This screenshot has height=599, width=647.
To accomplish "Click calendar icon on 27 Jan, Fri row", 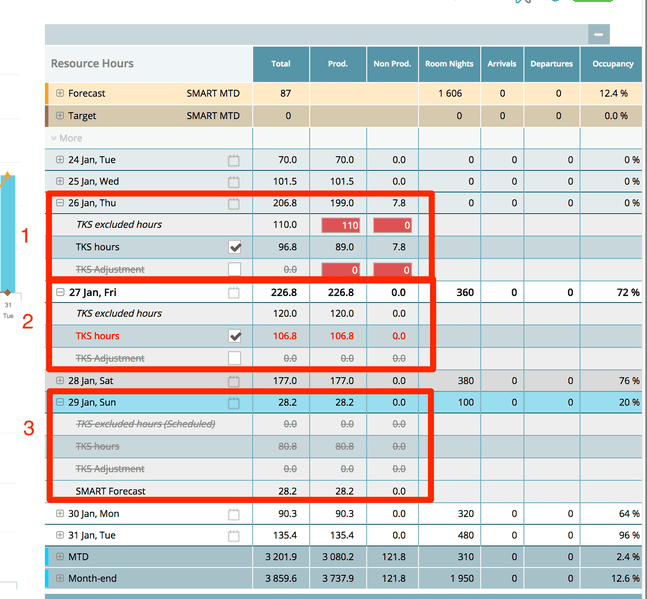I will (234, 293).
